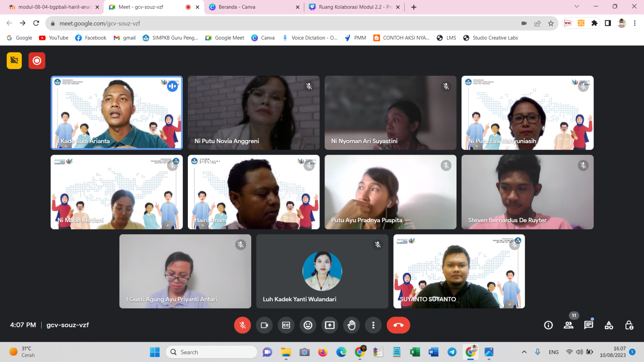644x362 pixels.
Task: Select I Kade Sudi Arianta's video tile
Action: (x=117, y=113)
